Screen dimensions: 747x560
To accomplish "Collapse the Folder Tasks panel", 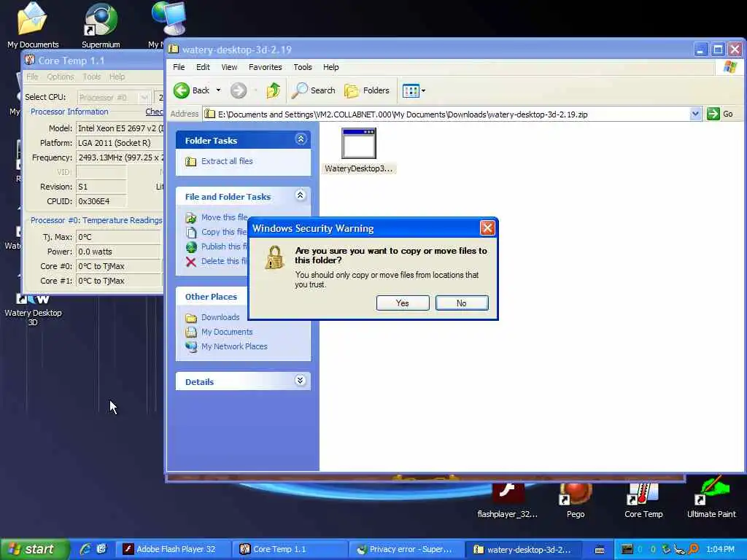I will [x=301, y=139].
